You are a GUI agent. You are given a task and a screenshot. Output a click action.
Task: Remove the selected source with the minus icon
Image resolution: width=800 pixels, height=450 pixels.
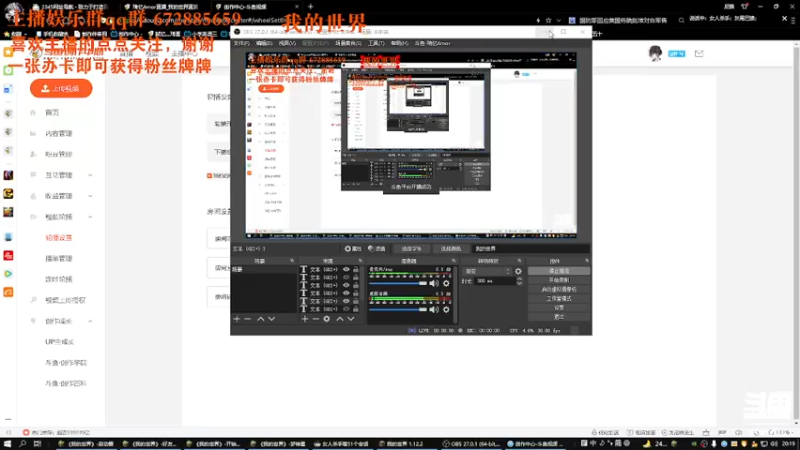tap(315, 319)
